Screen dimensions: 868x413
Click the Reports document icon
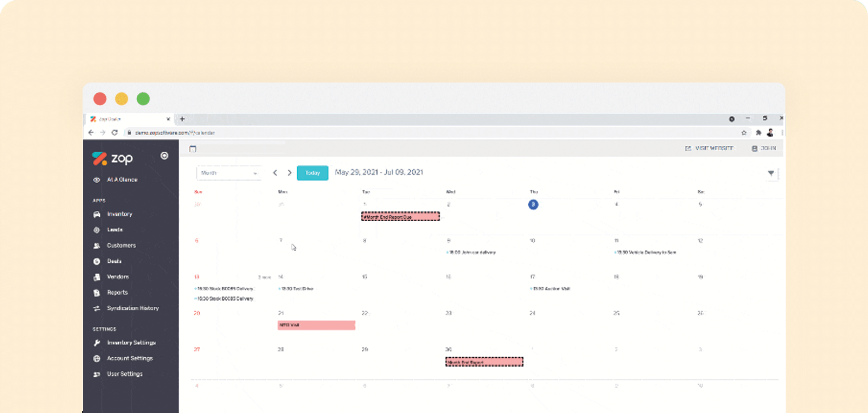[97, 293]
